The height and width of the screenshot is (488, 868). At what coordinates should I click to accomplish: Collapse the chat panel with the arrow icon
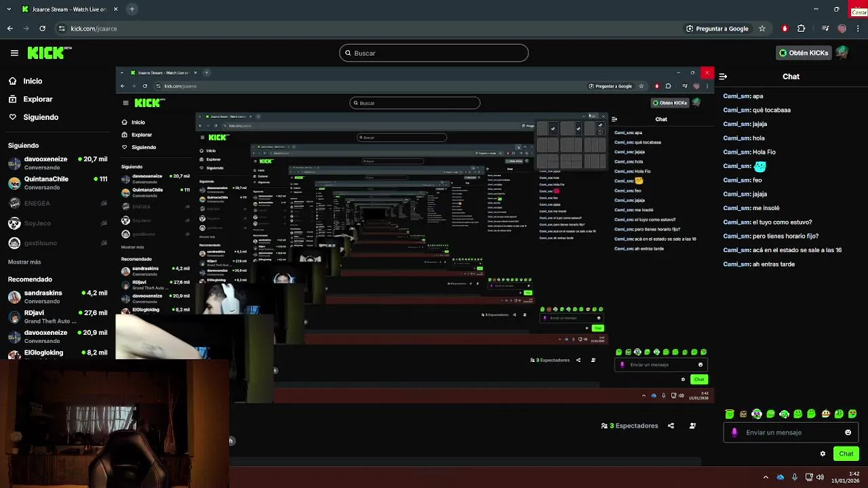point(723,77)
